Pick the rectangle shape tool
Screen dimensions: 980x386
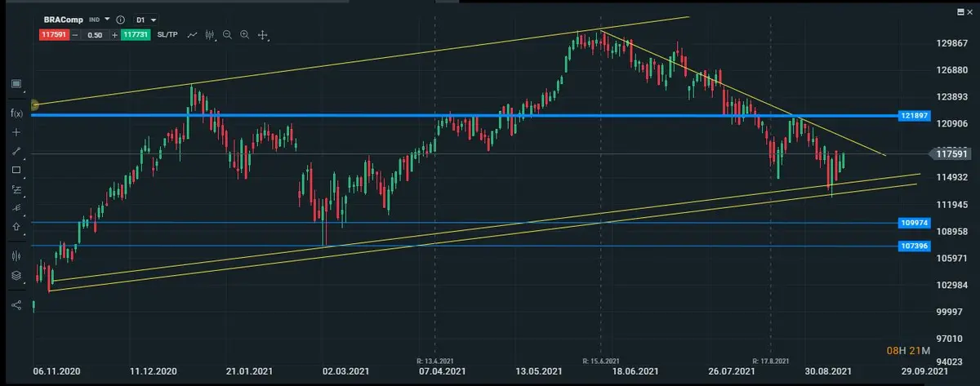[x=16, y=171]
